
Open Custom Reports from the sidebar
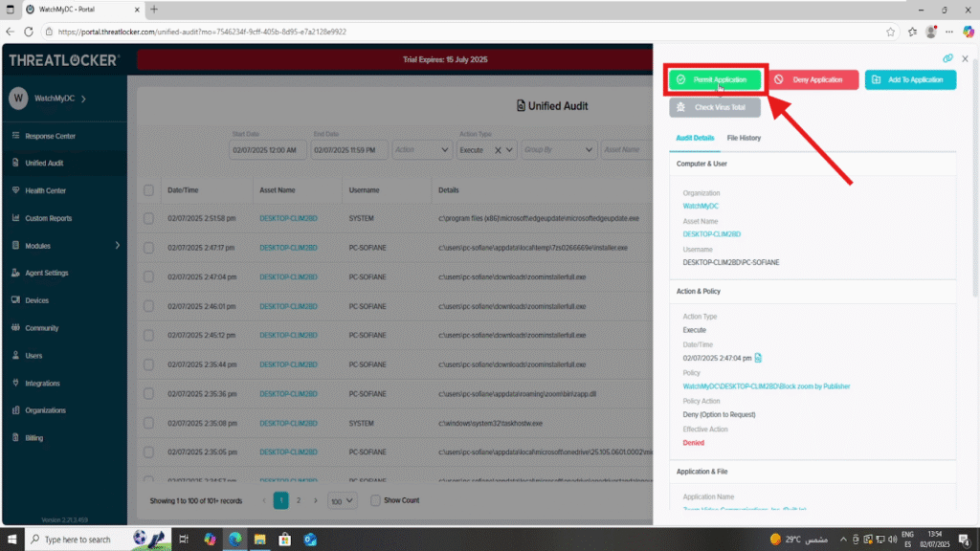(x=48, y=218)
